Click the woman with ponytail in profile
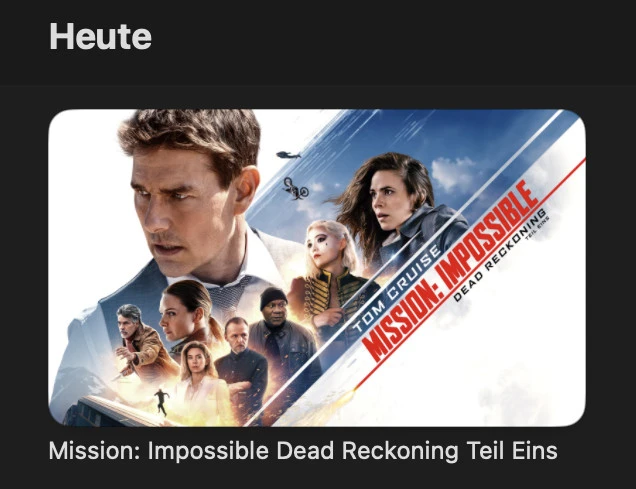This screenshot has width=636, height=489. pos(183,312)
